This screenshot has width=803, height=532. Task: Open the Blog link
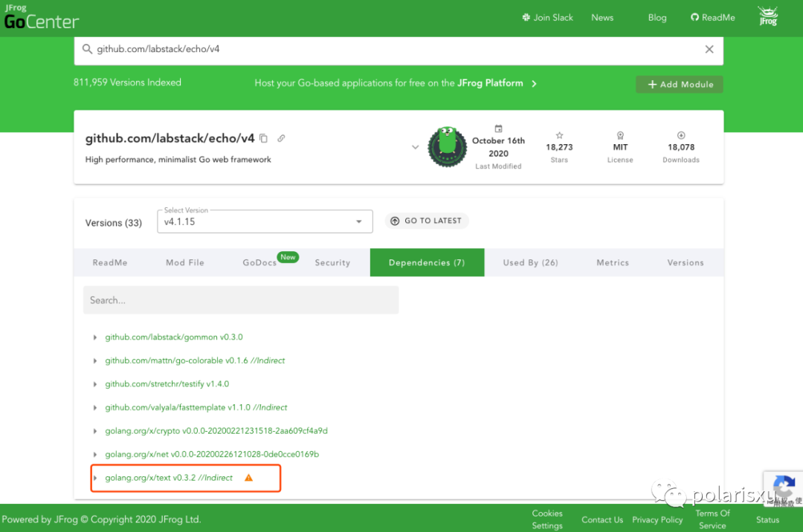pos(657,17)
